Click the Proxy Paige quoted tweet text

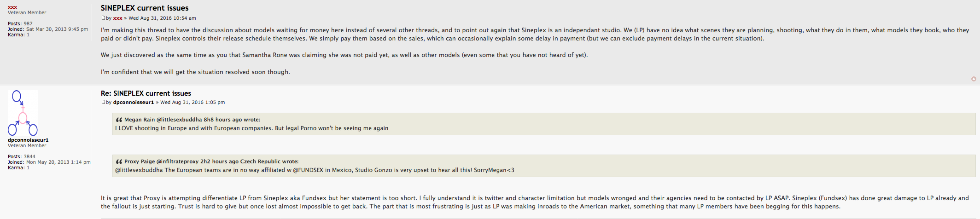tap(315, 170)
